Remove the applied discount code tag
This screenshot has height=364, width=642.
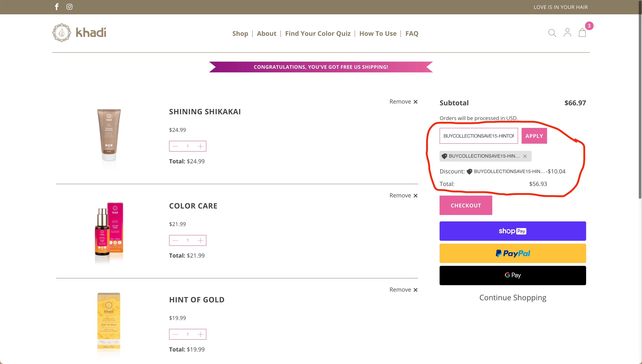[525, 156]
